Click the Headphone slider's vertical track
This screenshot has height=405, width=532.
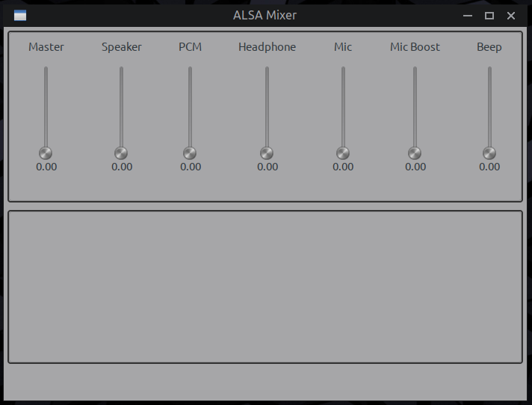tap(267, 107)
